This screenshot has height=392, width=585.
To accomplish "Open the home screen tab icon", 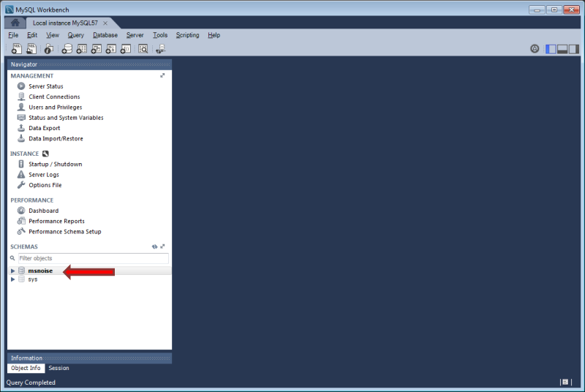I will pyautogui.click(x=15, y=23).
